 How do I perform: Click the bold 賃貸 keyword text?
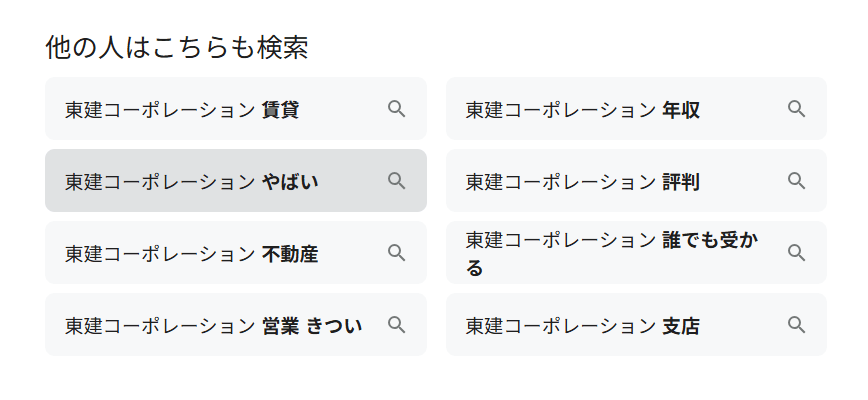click(280, 109)
